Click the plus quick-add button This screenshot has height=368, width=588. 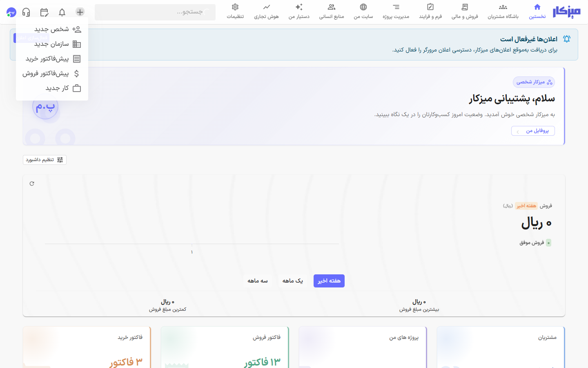[80, 12]
